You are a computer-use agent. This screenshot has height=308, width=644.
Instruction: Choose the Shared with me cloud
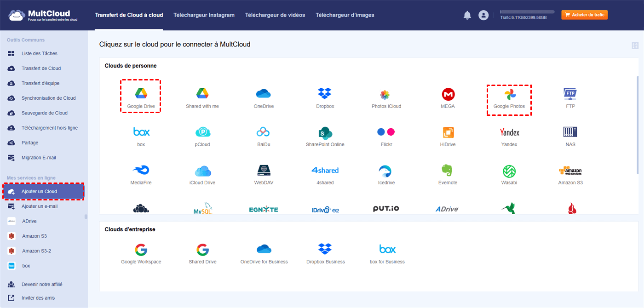pyautogui.click(x=202, y=94)
